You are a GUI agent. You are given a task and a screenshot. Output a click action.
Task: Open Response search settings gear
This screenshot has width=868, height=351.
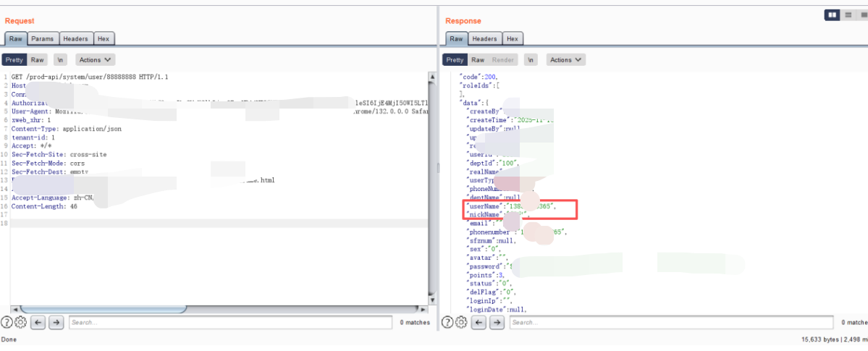461,322
